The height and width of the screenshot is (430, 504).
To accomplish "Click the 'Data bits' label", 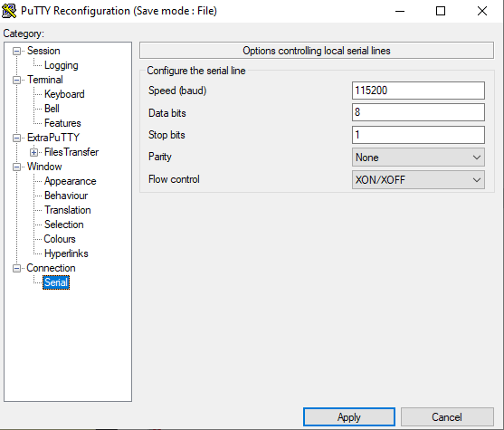I will tap(167, 113).
